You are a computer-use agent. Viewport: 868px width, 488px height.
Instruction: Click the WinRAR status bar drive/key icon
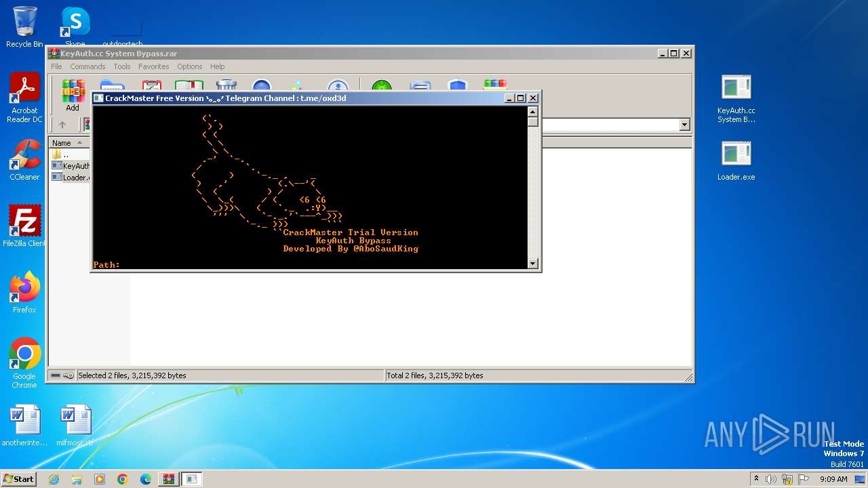coord(62,375)
